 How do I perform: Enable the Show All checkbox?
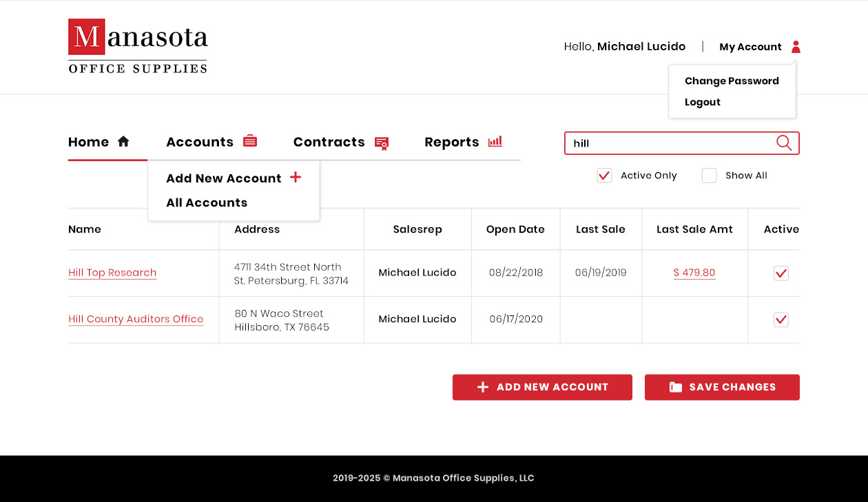pyautogui.click(x=709, y=176)
